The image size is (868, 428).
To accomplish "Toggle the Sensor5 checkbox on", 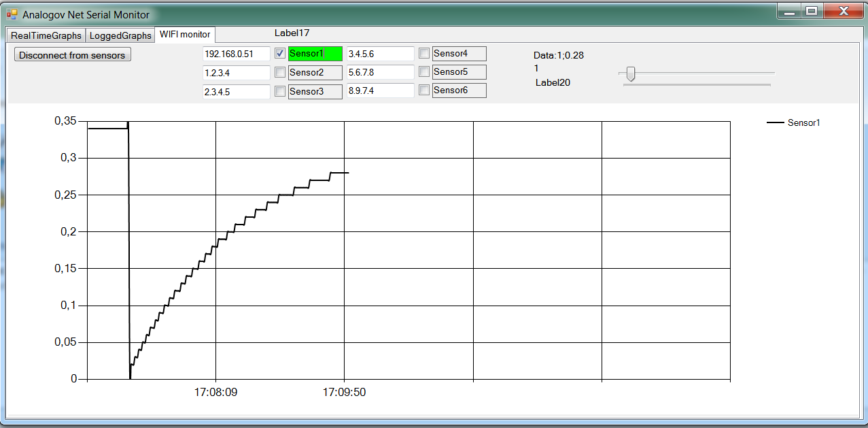I will pos(424,71).
